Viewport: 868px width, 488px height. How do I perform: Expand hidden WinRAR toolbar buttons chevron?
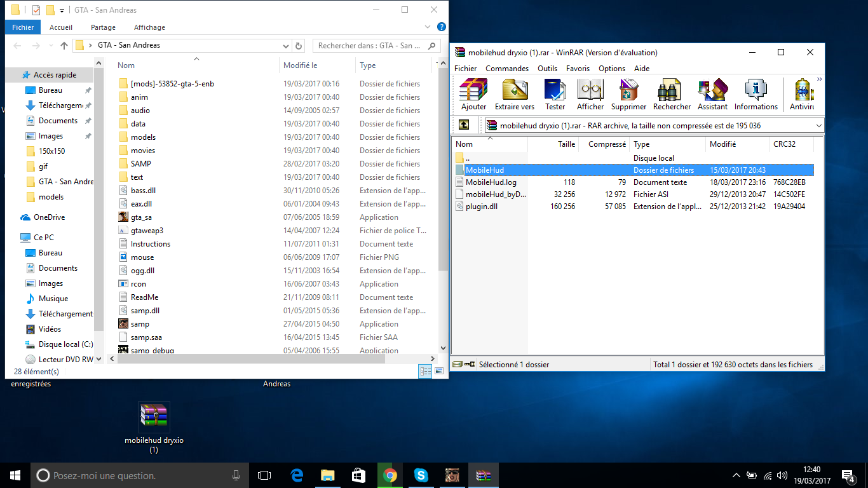pos(819,79)
